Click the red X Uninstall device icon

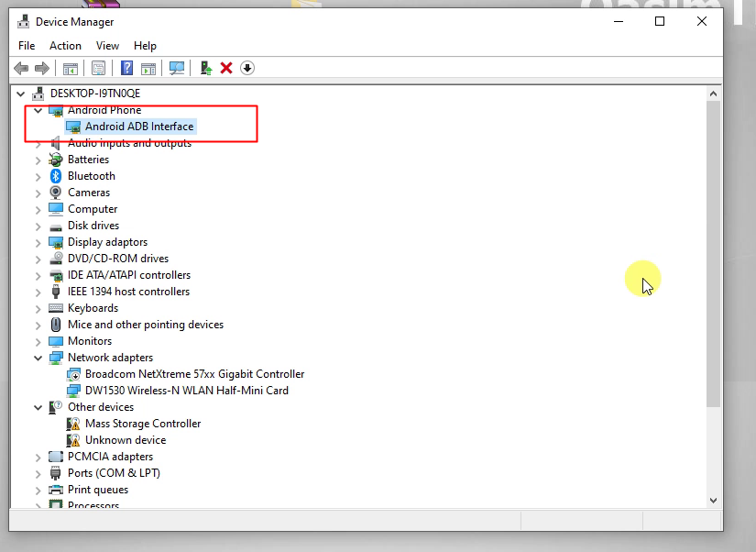pos(226,68)
